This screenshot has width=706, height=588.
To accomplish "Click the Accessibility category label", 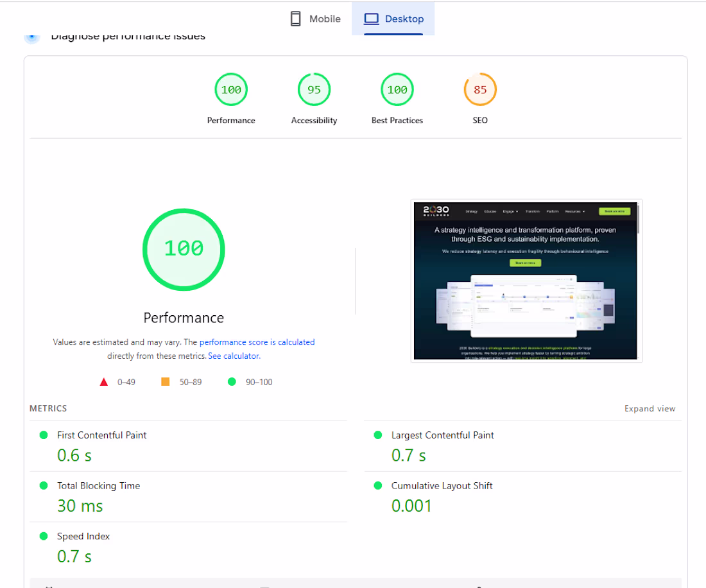I will tap(314, 120).
